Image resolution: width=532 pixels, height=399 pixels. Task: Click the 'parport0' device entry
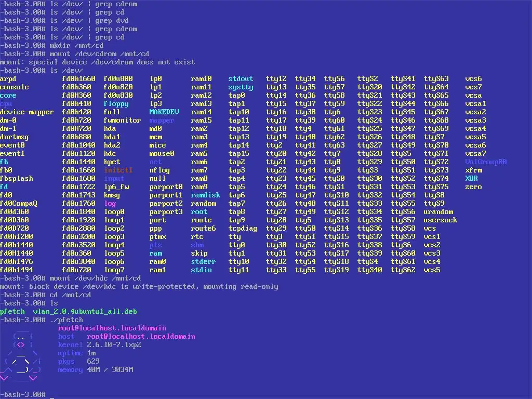click(x=166, y=187)
